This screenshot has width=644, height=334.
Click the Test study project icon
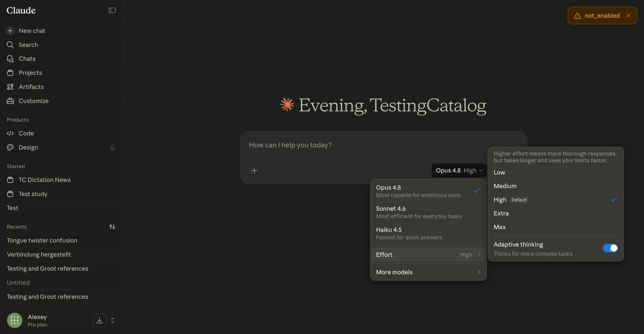pos(10,194)
